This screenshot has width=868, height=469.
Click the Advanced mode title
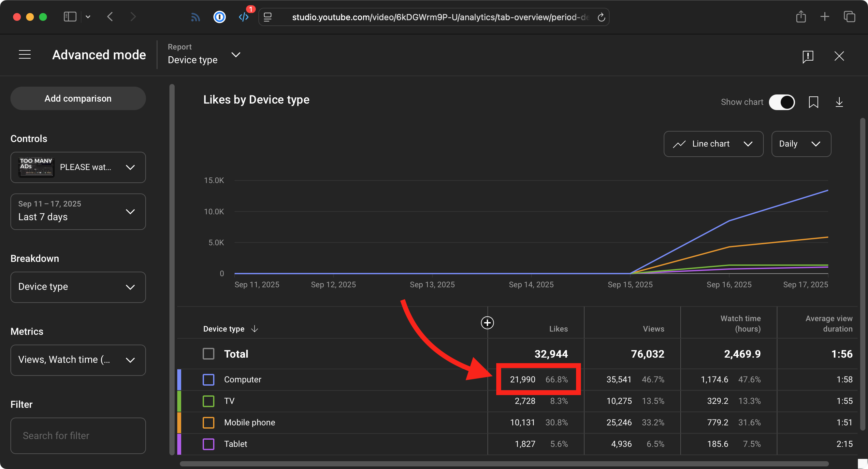click(x=99, y=55)
